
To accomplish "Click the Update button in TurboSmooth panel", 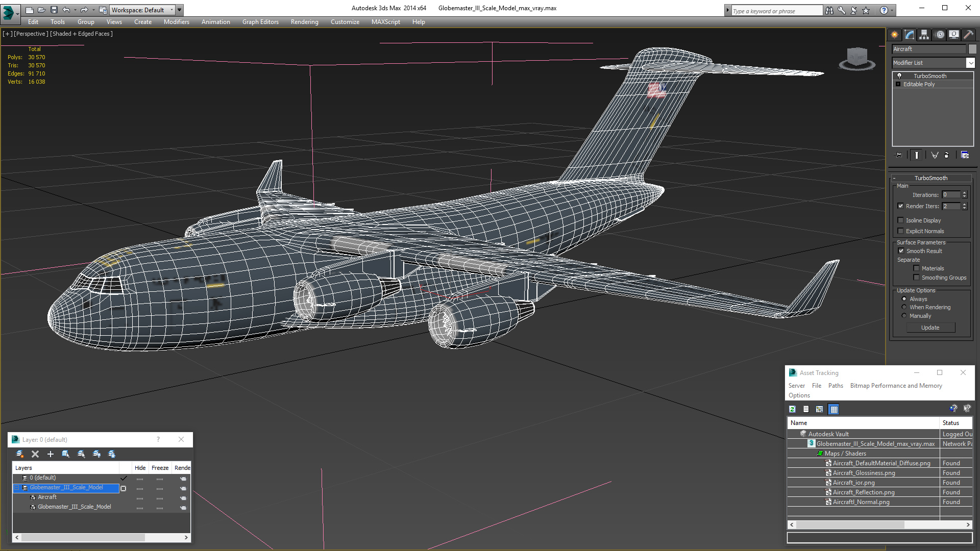I will click(x=929, y=328).
